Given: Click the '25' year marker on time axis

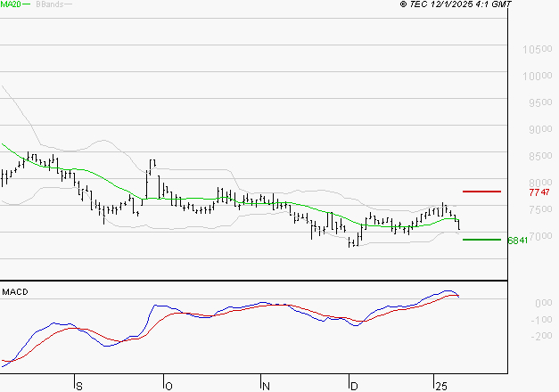Looking at the screenshot, I should (440, 386).
